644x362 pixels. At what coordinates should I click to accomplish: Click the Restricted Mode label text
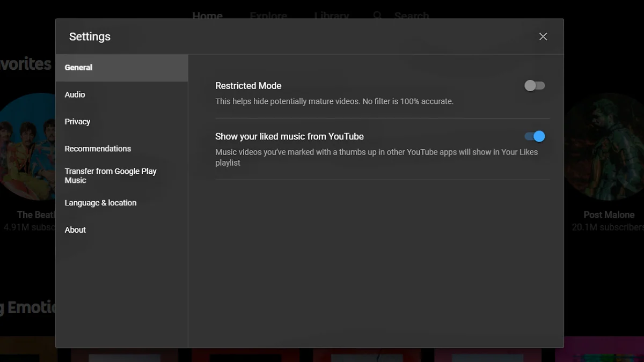(x=248, y=86)
